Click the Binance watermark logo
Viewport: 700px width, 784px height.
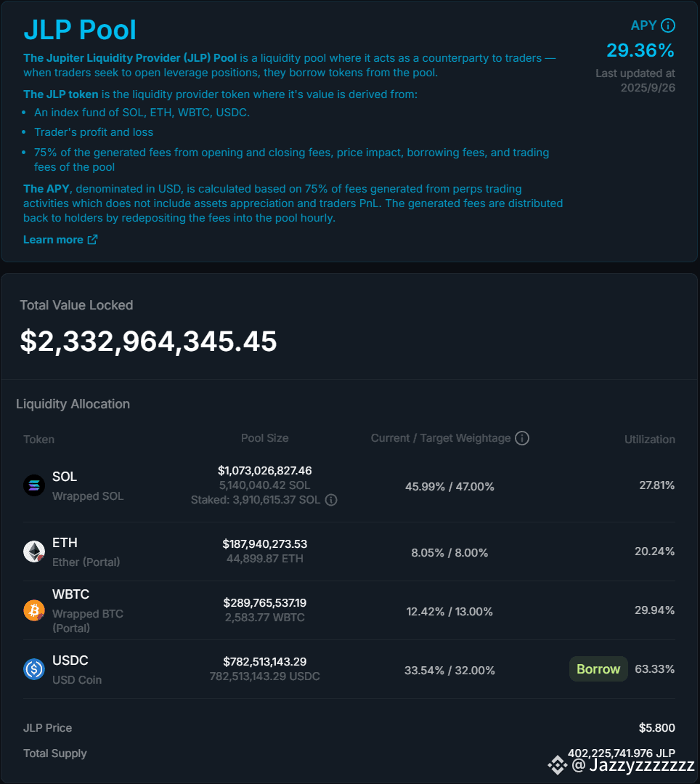[557, 764]
